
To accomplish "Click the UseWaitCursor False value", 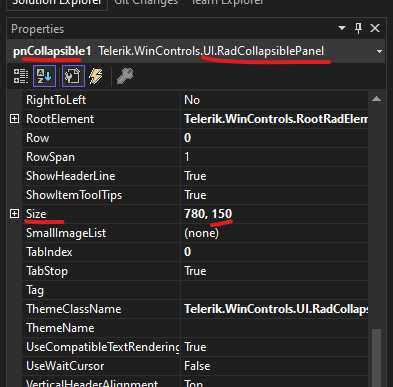I will pyautogui.click(x=274, y=366).
